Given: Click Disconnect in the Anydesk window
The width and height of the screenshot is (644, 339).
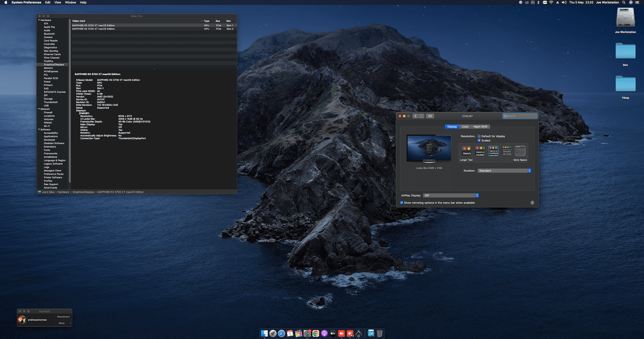Looking at the screenshot, I should click(x=63, y=317).
